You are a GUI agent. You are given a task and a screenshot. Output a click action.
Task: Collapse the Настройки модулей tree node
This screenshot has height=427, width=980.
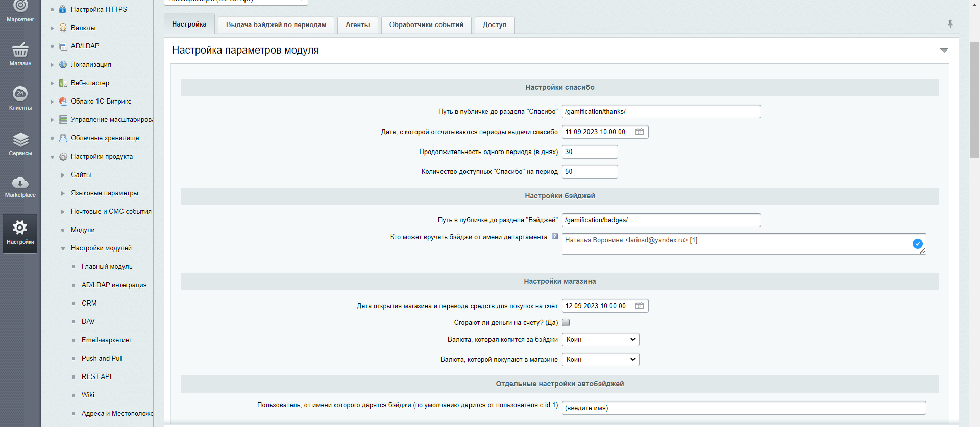point(63,249)
